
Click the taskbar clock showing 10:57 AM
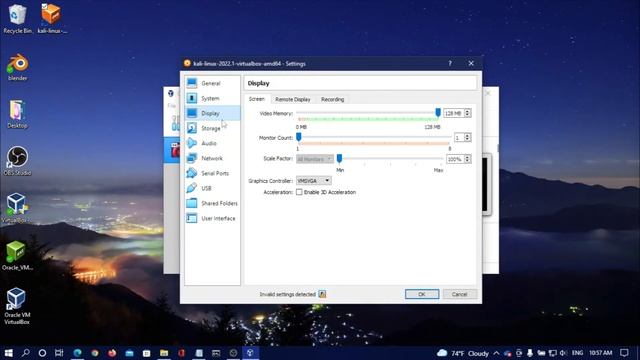tap(600, 353)
